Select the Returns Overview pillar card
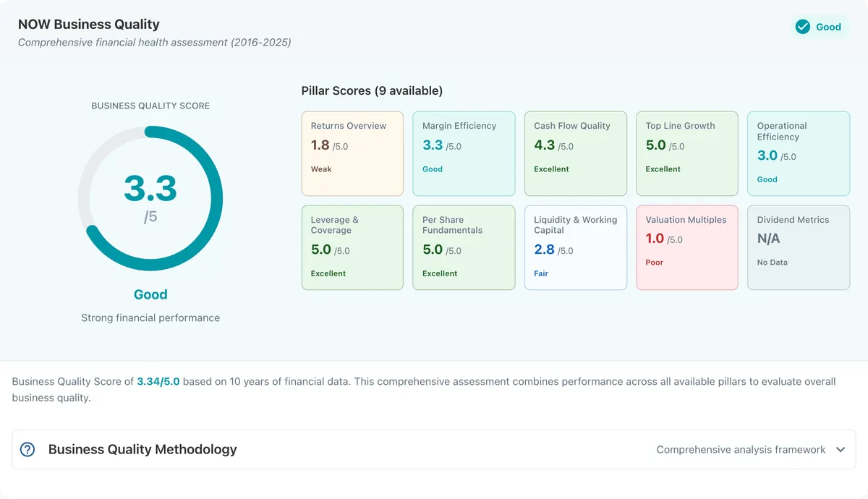868x499 pixels. click(352, 153)
